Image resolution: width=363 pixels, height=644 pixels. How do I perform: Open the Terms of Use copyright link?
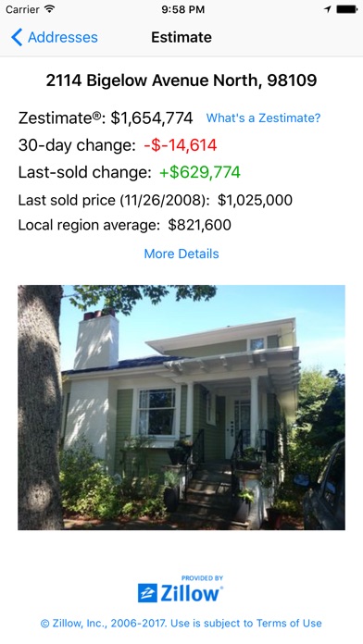point(181,623)
